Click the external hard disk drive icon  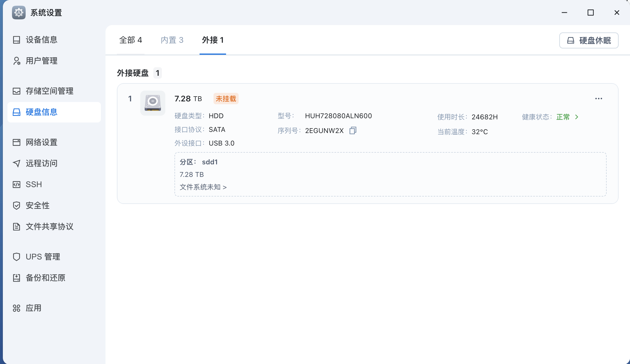[x=153, y=103]
